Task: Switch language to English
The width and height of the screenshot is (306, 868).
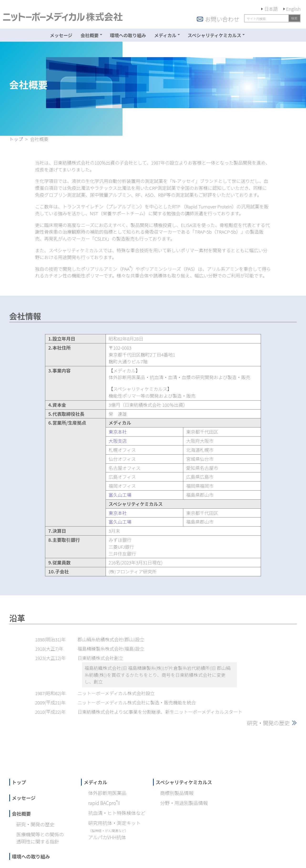Action: tap(292, 9)
